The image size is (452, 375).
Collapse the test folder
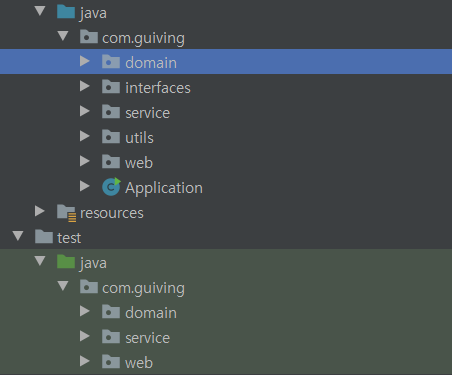pos(18,236)
